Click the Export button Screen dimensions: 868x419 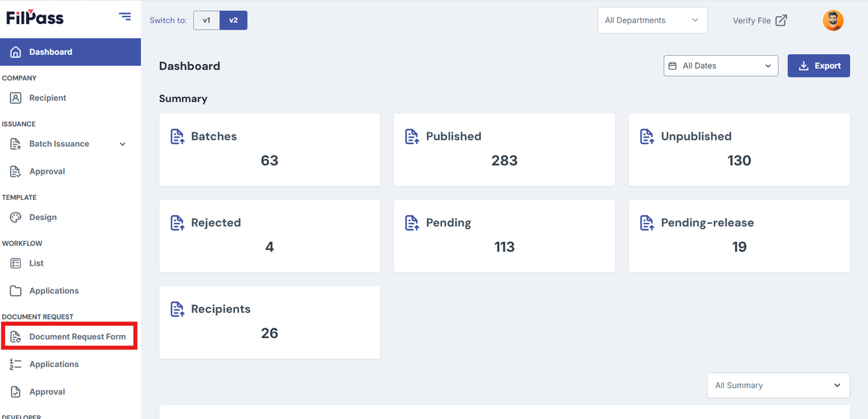tap(819, 66)
